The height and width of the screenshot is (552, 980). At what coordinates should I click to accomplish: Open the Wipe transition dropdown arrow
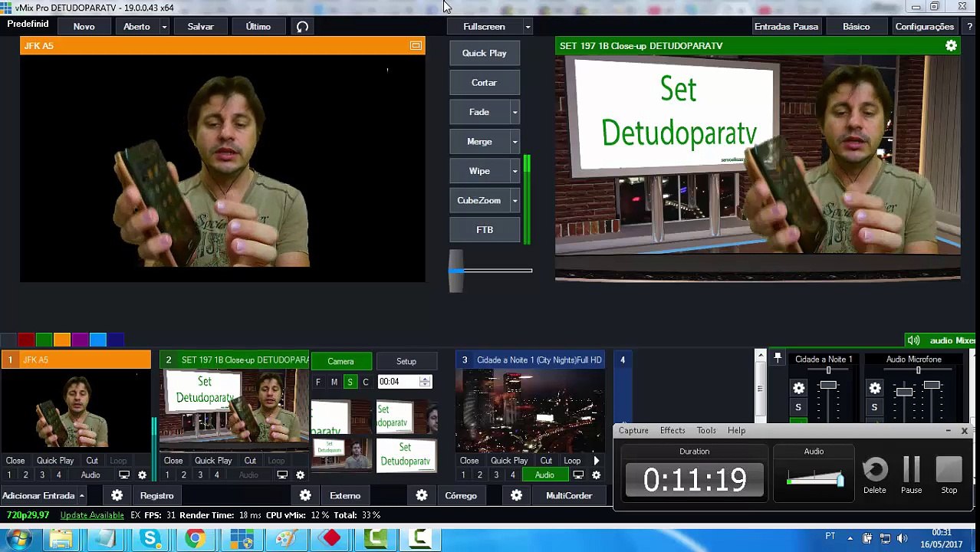(515, 171)
